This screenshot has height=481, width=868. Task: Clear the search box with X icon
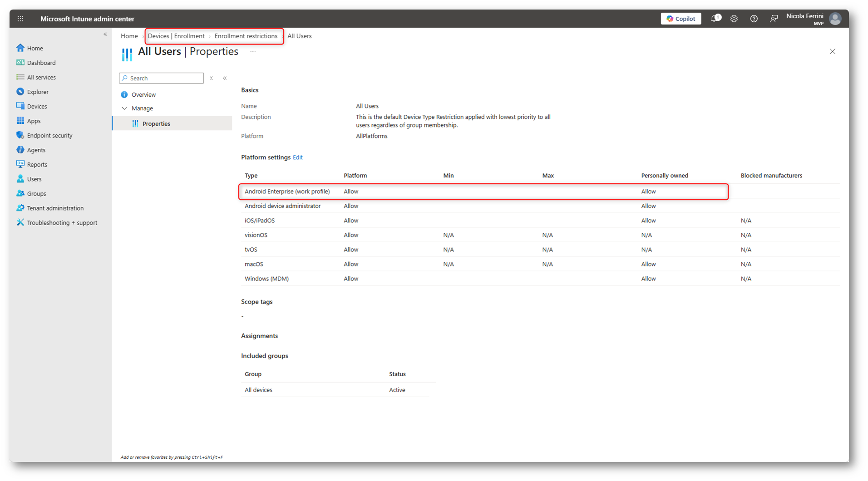click(211, 78)
